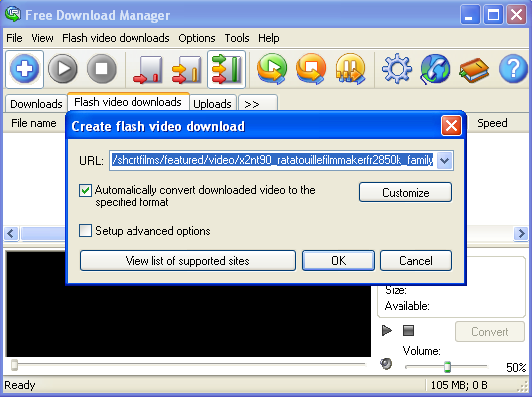Click the blue question mark help icon
Image resolution: width=532 pixels, height=397 pixels.
tap(513, 69)
